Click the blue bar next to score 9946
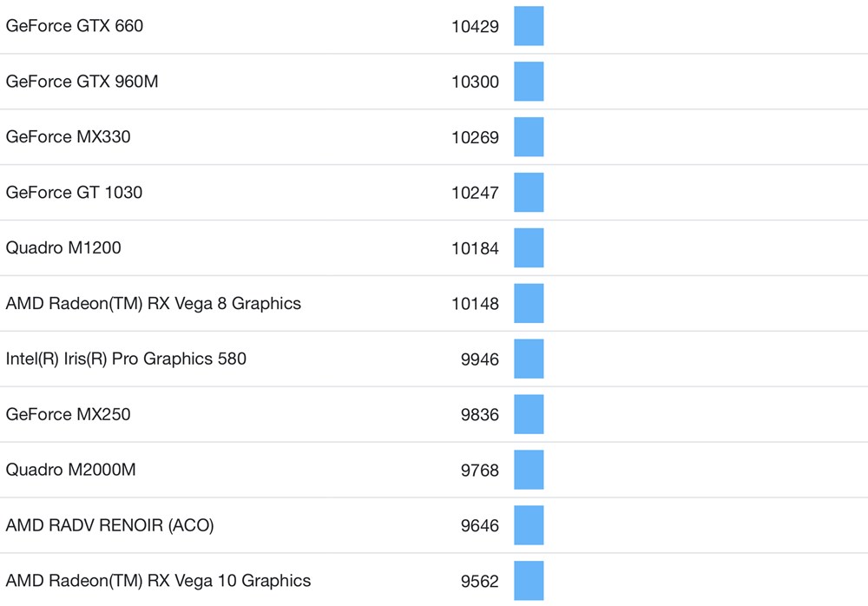Image resolution: width=868 pixels, height=606 pixels. (x=529, y=359)
